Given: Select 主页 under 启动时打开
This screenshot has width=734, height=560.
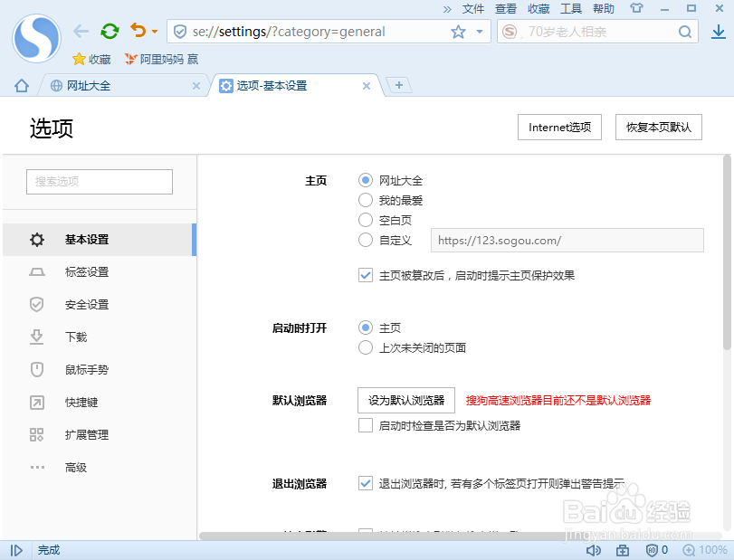Looking at the screenshot, I should [366, 328].
